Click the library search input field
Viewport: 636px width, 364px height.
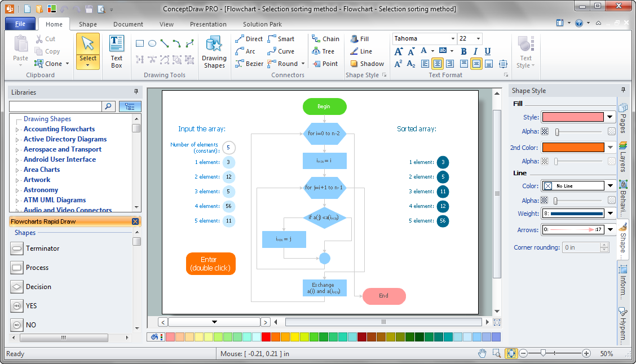pos(56,106)
